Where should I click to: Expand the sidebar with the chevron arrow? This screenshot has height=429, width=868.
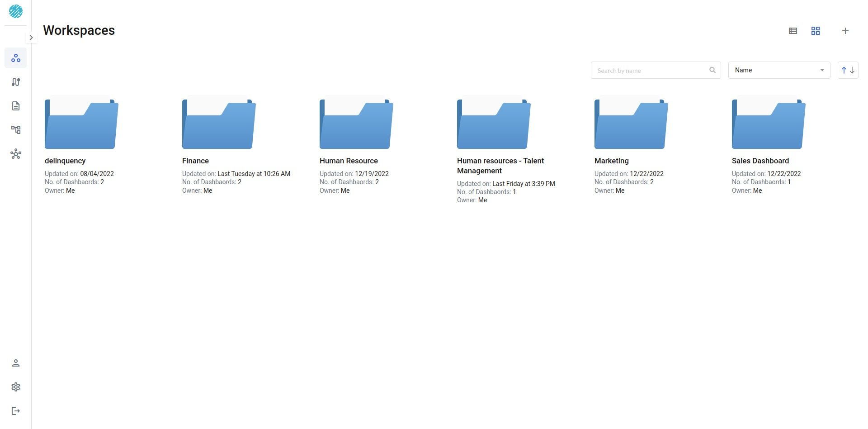point(31,38)
